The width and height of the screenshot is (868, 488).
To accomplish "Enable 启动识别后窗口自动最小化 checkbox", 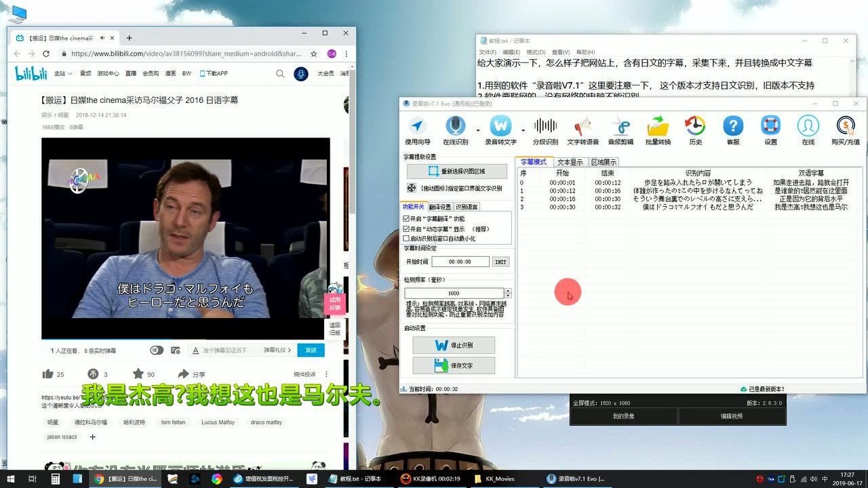I will (x=406, y=239).
